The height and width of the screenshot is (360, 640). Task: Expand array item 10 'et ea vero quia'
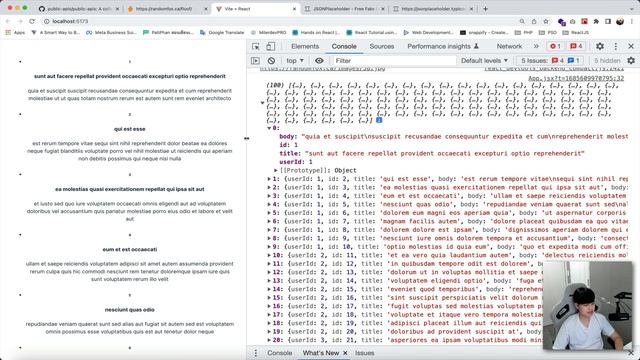pos(269,255)
